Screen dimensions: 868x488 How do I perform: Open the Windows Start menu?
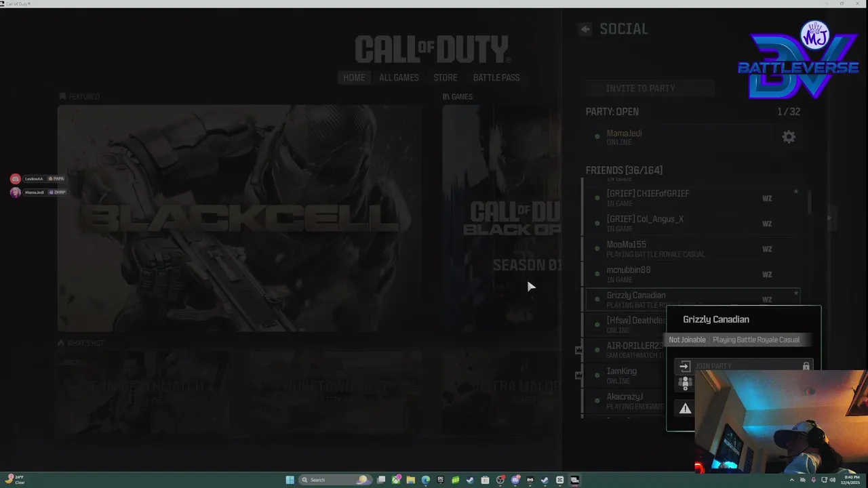coord(290,480)
